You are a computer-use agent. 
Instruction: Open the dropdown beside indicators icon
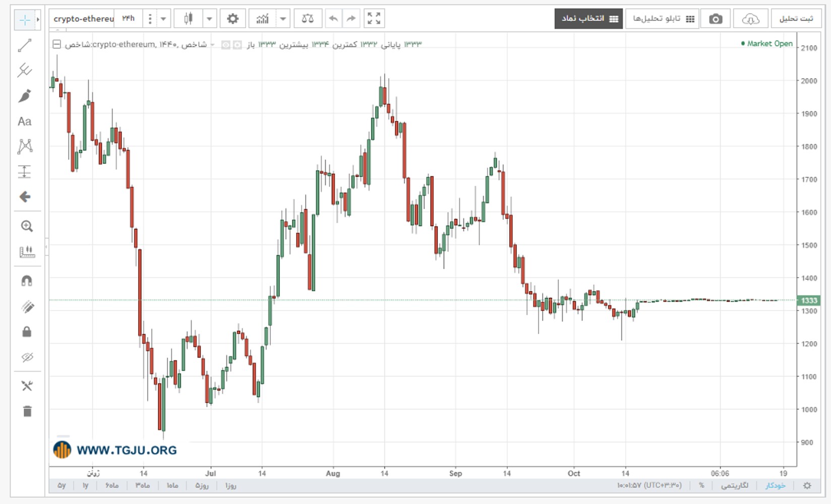point(283,19)
